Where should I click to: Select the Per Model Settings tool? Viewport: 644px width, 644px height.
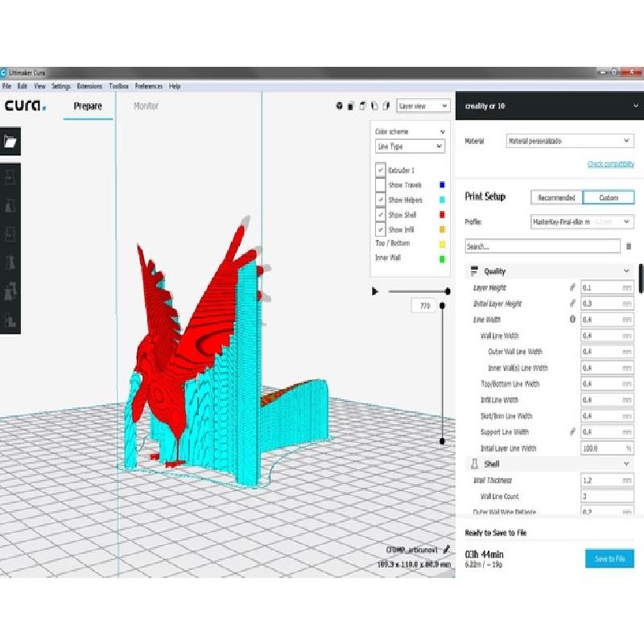[10, 291]
